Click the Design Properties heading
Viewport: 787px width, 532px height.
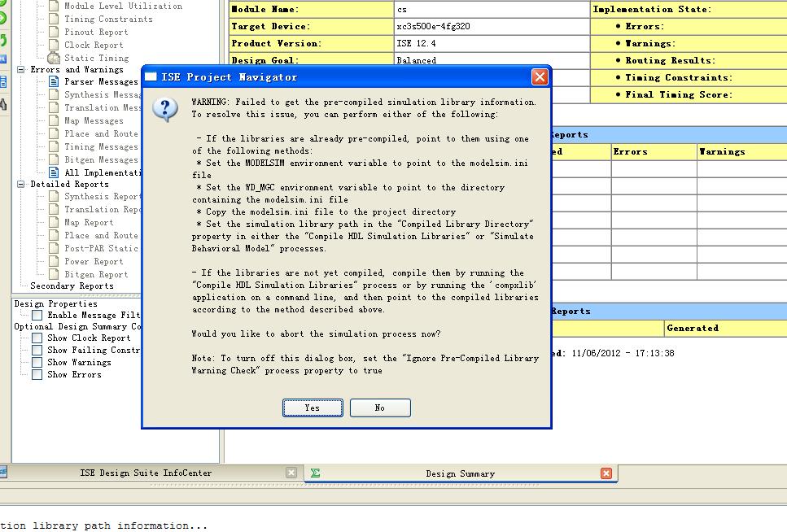click(55, 303)
